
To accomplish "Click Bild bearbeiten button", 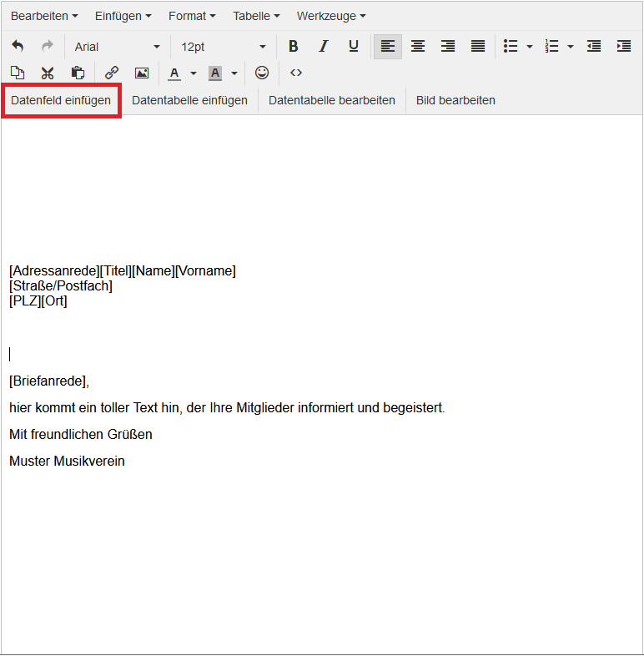I will coord(455,100).
